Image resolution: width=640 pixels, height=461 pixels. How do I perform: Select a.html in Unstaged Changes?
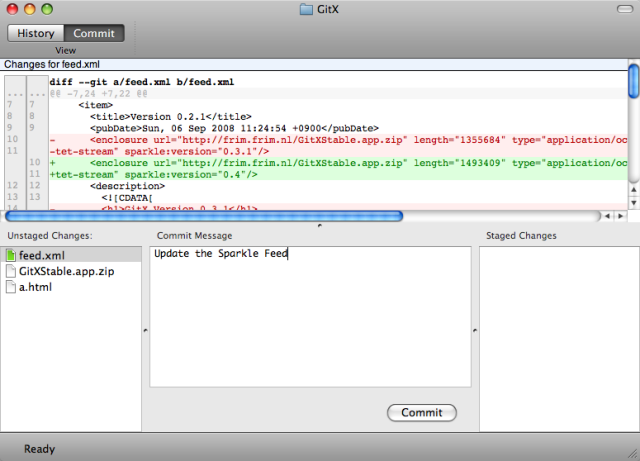[71, 287]
